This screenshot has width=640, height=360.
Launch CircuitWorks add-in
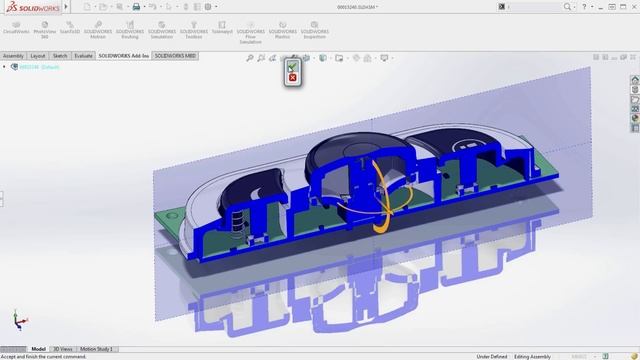pos(16,28)
